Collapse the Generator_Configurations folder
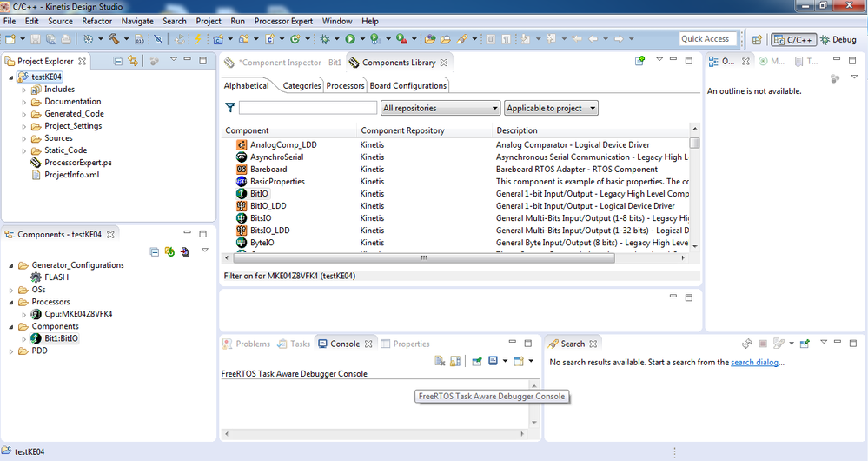The image size is (868, 461). click(x=11, y=265)
